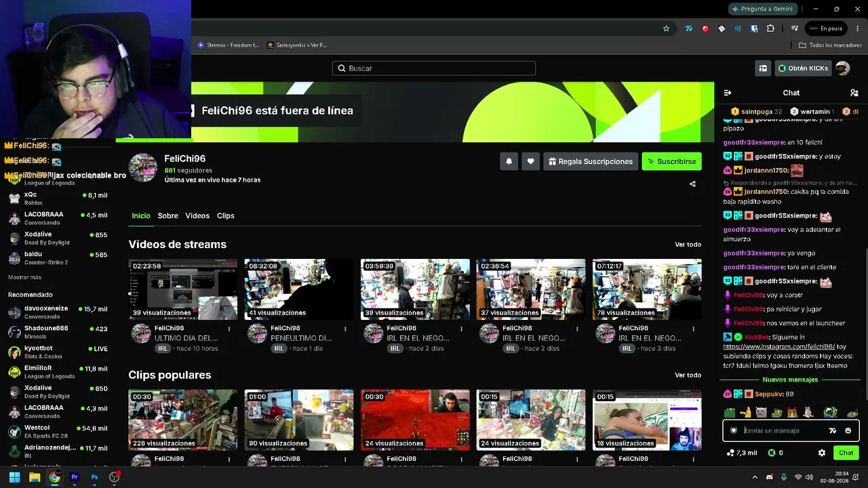The height and width of the screenshot is (488, 868).
Task: Click the Pregunta a Gemini button
Action: (x=762, y=9)
